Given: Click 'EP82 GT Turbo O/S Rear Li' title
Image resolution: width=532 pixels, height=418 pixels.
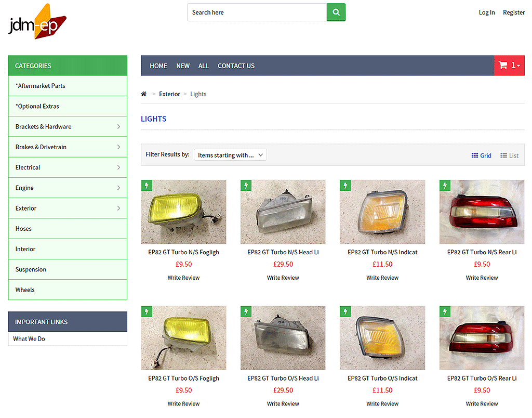Looking at the screenshot, I should (x=482, y=378).
